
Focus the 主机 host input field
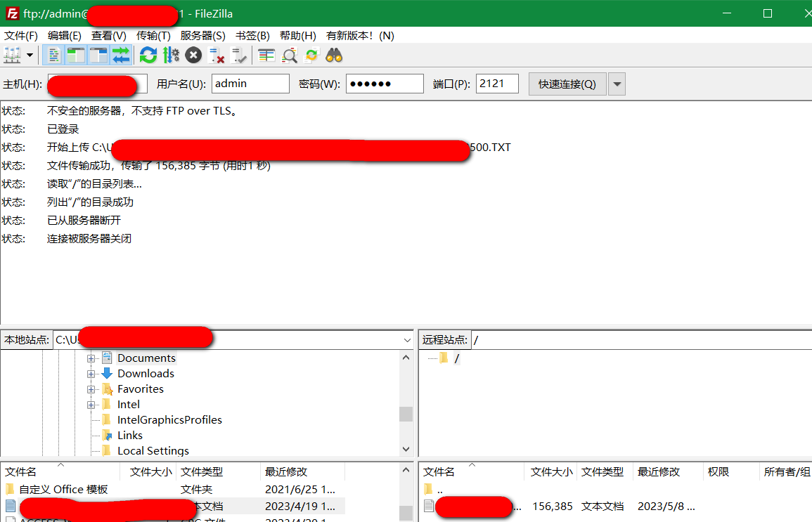click(x=97, y=84)
